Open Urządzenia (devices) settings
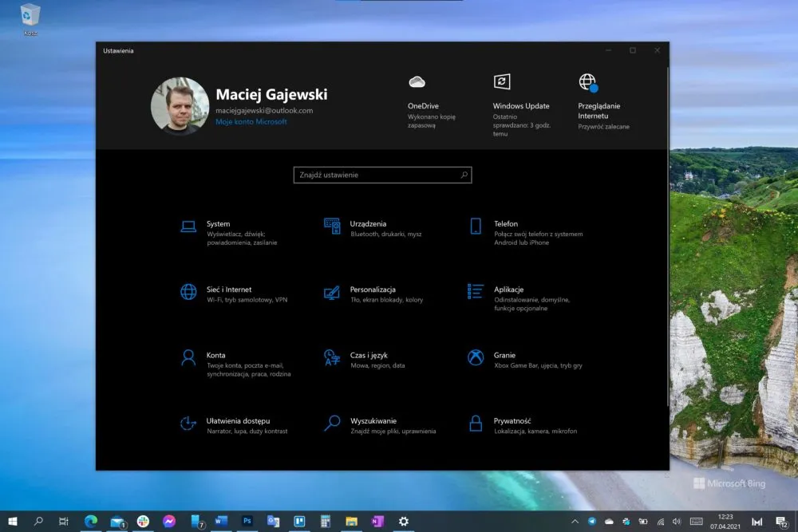The width and height of the screenshot is (798, 532). pyautogui.click(x=373, y=228)
